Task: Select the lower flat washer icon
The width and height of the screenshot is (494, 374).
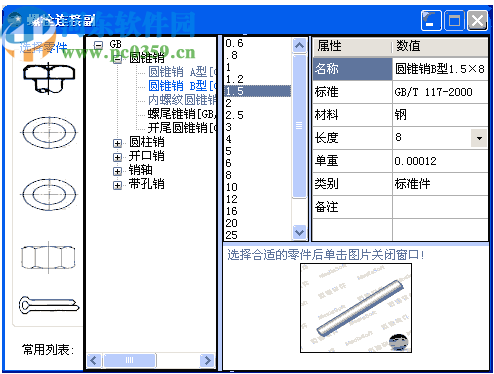Action: pos(49,194)
